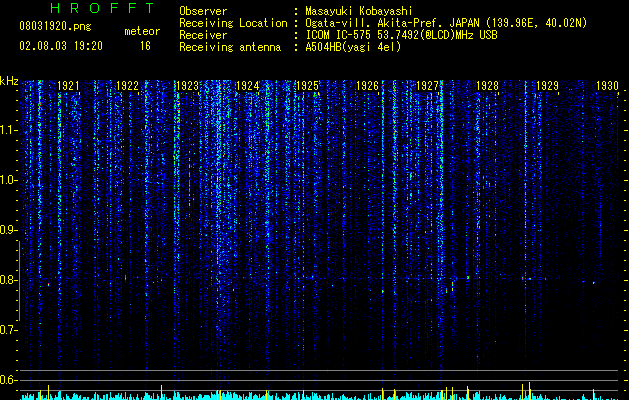Click the 1928 time marker
Viewport: 629px width, 400px height.
pyautogui.click(x=487, y=85)
